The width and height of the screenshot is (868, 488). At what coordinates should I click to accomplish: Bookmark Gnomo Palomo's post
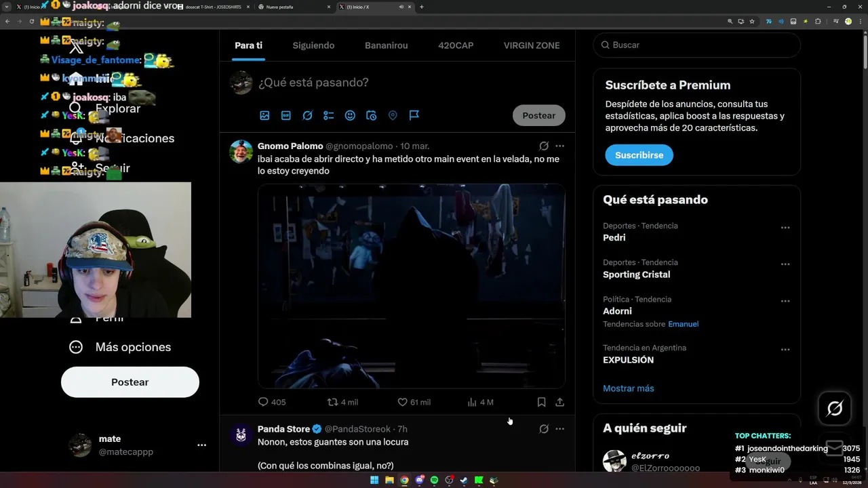point(541,402)
